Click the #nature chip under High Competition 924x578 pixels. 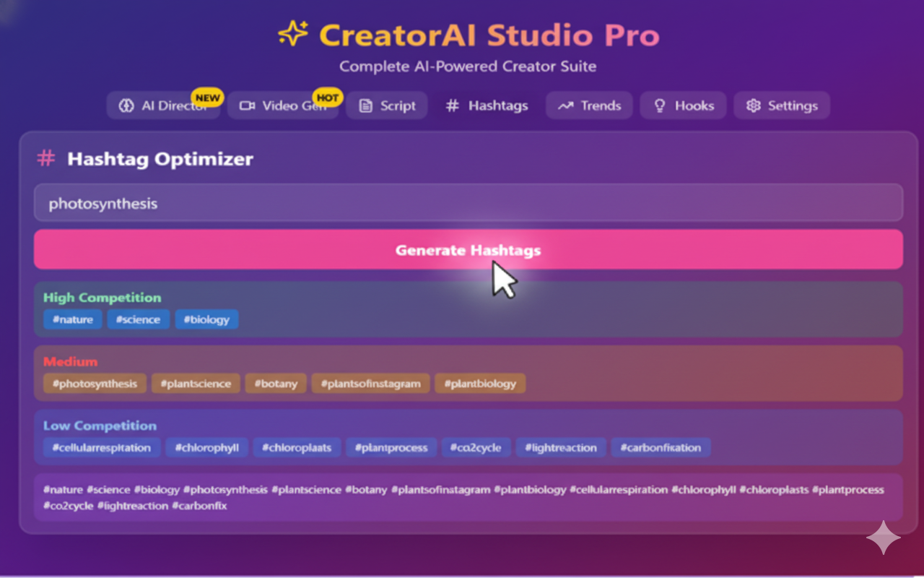72,319
